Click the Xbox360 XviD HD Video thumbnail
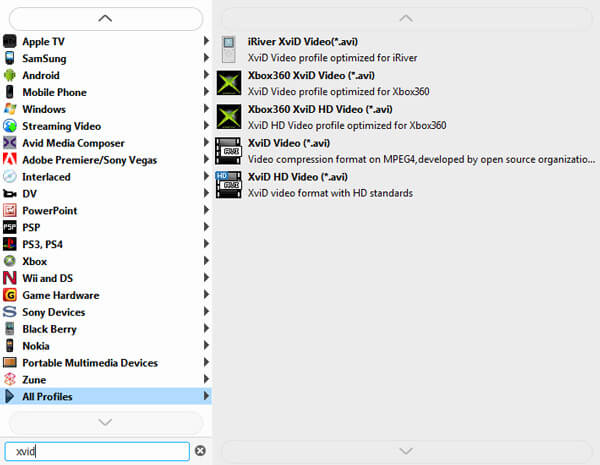The width and height of the screenshot is (600, 465). (229, 117)
